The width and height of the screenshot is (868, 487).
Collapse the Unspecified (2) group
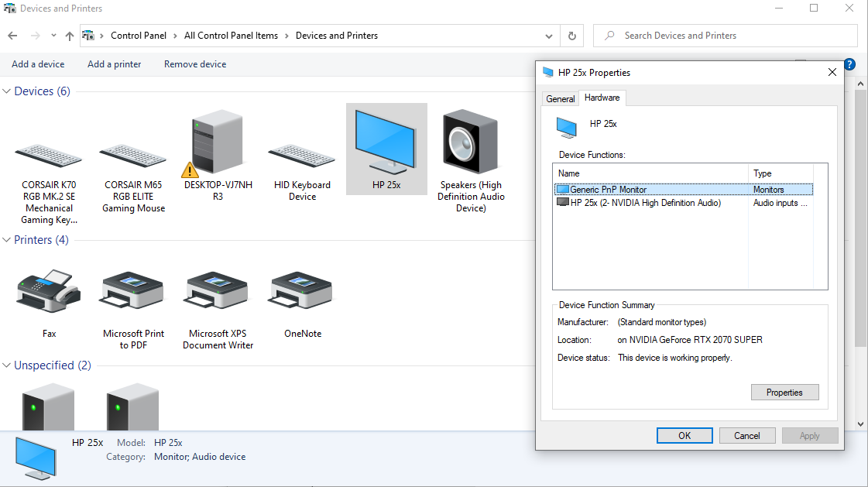7,365
